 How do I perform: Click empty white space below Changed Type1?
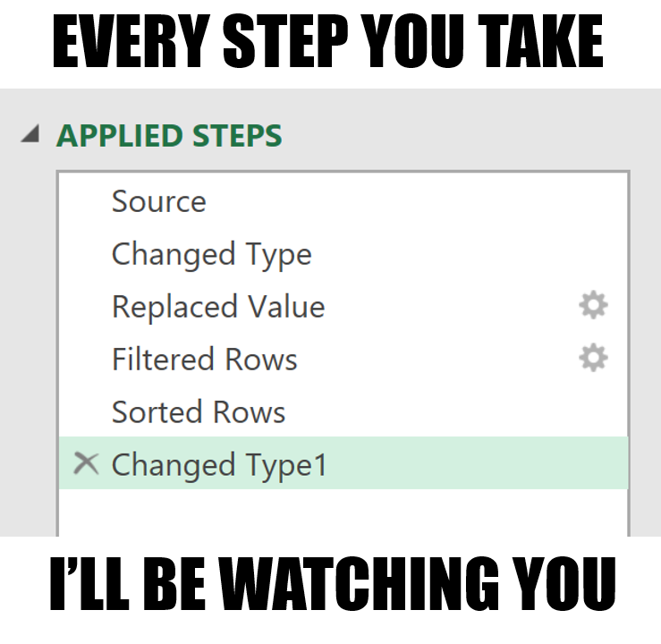point(340,513)
